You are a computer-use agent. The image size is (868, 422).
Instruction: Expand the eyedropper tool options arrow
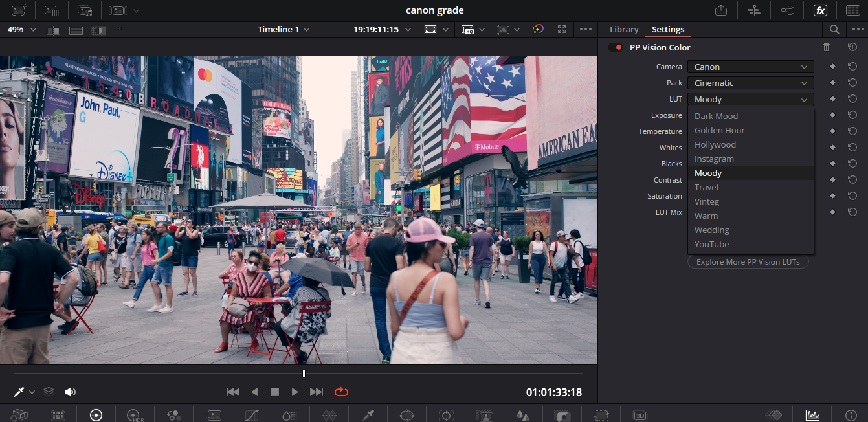pos(32,392)
